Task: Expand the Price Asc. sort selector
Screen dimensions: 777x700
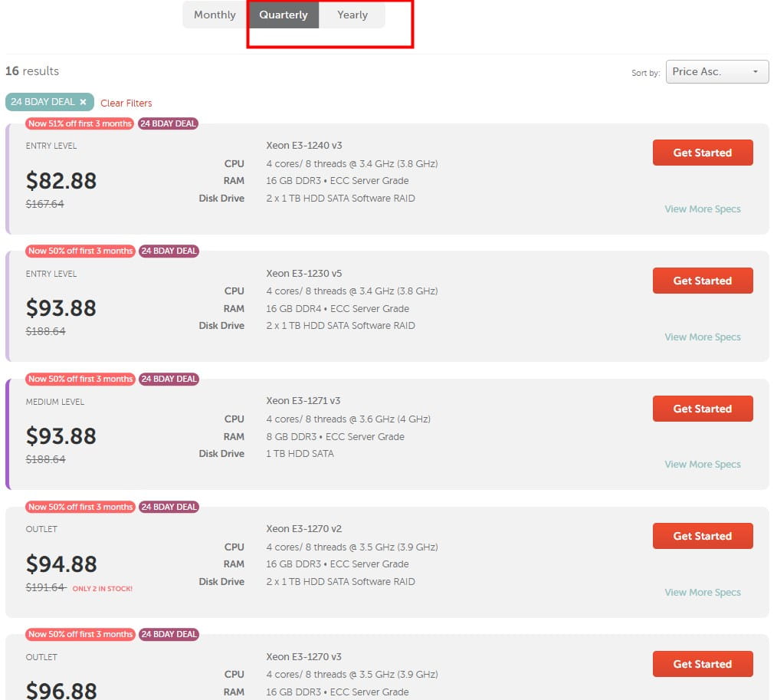Action: point(716,71)
